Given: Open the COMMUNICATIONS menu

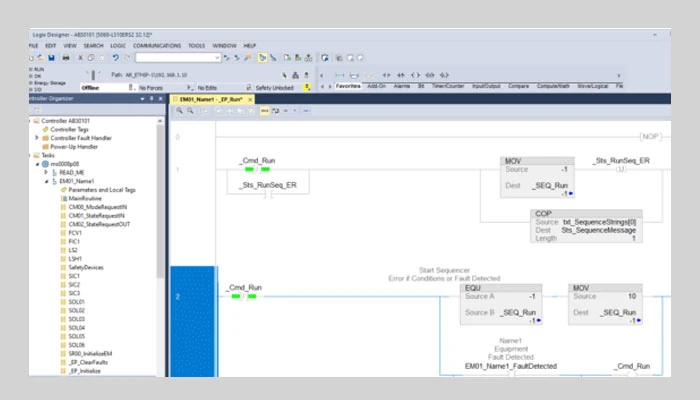Looking at the screenshot, I should [157, 46].
